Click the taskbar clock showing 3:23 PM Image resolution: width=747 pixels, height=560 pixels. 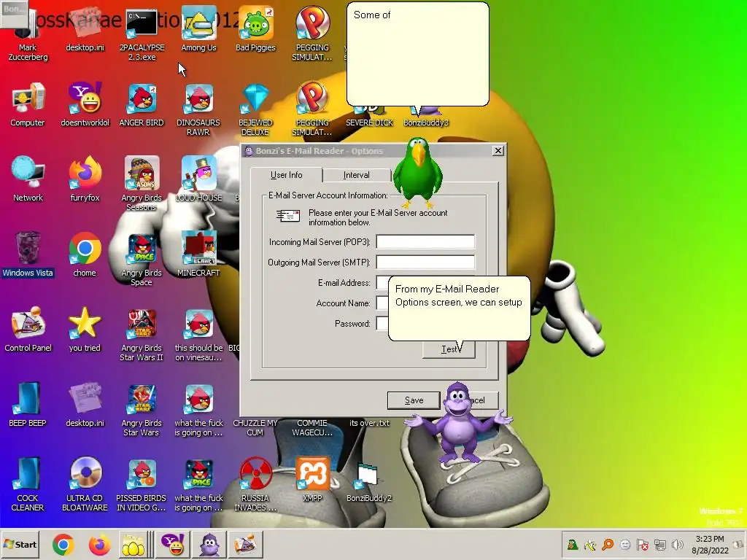click(710, 544)
